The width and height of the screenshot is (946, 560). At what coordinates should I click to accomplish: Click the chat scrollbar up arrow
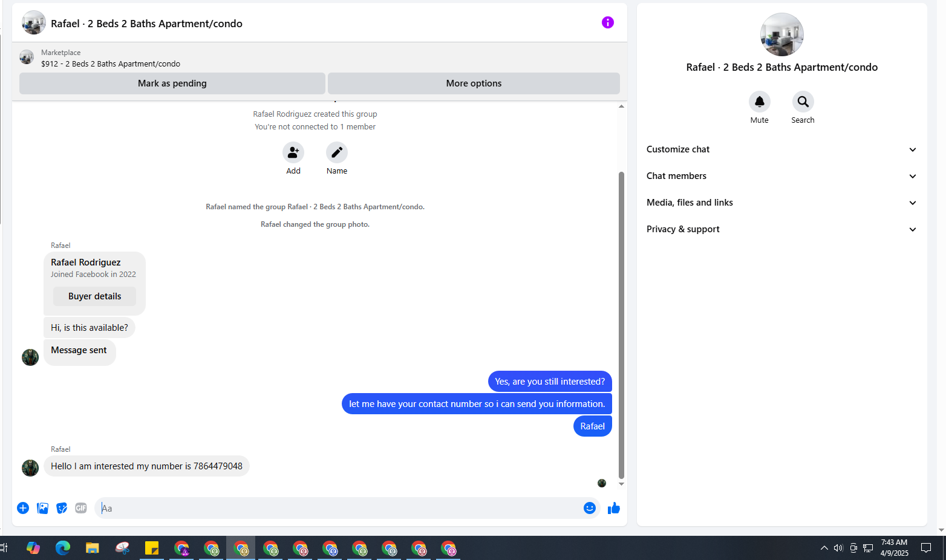tap(621, 106)
